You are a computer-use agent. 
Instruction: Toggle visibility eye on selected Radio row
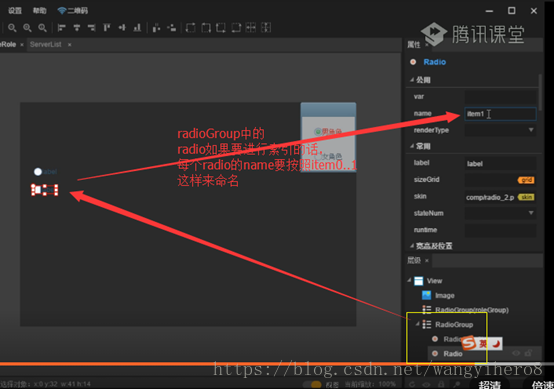[516, 353]
